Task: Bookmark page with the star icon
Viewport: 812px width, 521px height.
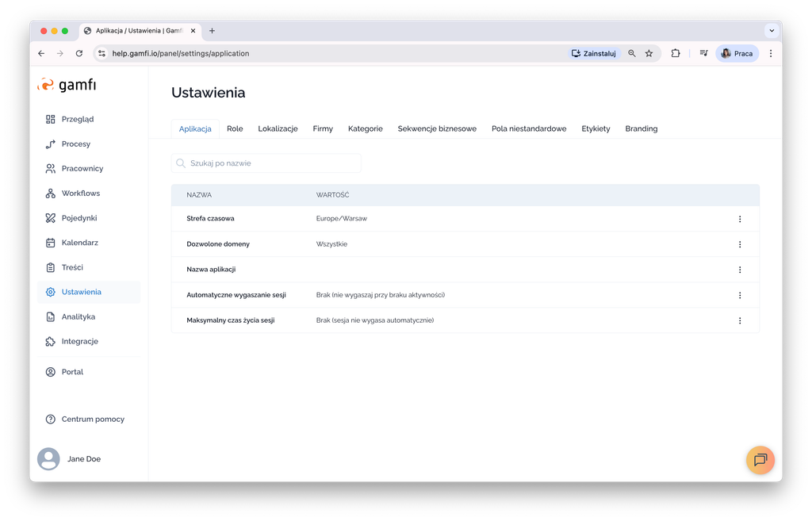Action: [649, 53]
